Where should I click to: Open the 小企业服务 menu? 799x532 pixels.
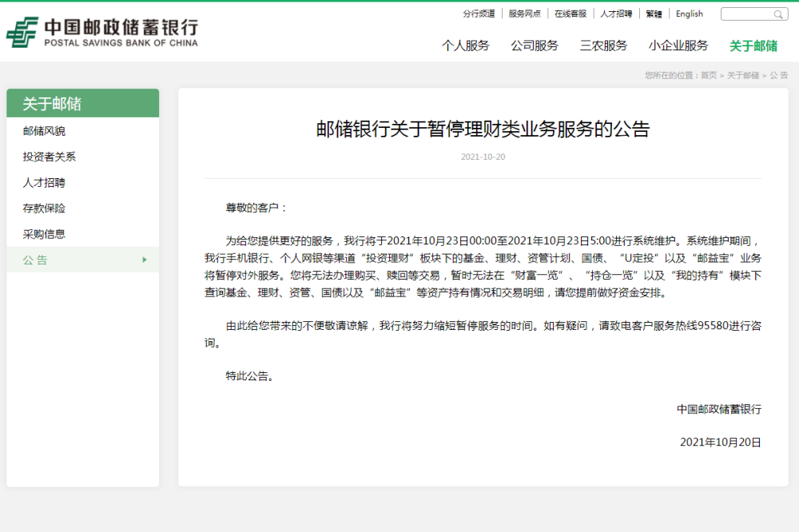coord(678,46)
